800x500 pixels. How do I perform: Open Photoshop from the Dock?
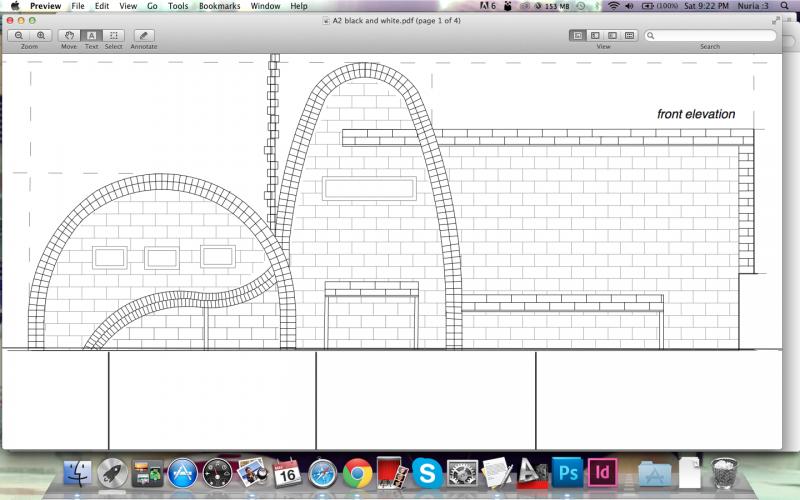coord(567,471)
